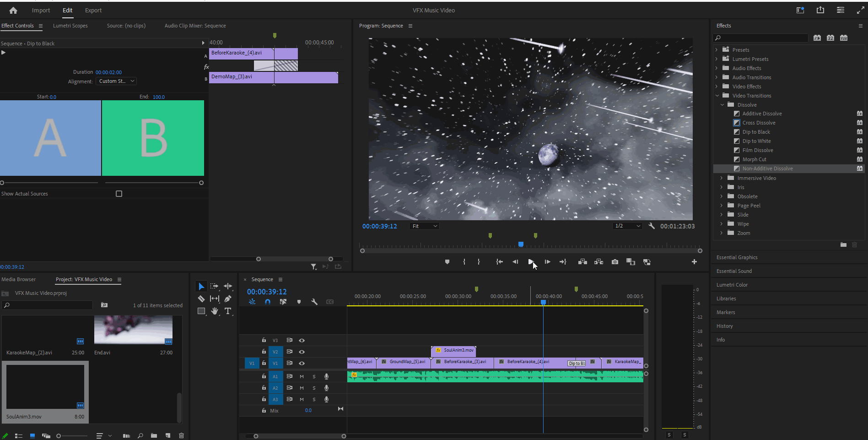Select the Pen tool
This screenshot has width=868, height=440.
point(228,299)
